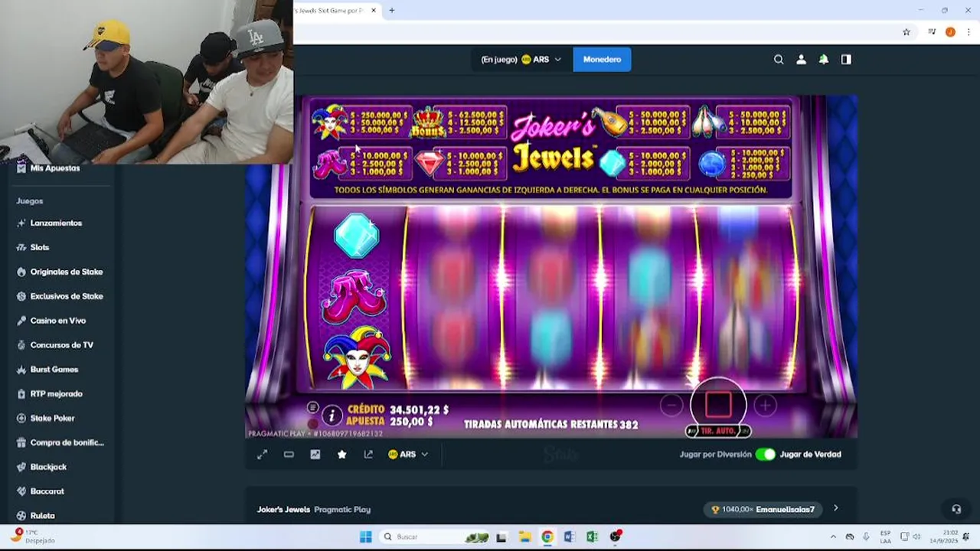Open the ARS balance dropdown in header
Screen dimensions: 980x551
(x=521, y=60)
